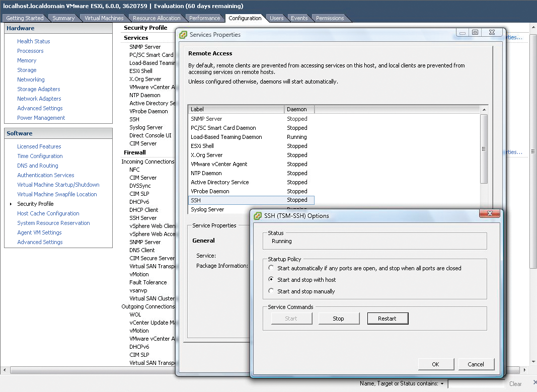Open the Getting Started tab
The height and width of the screenshot is (392, 537).
25,18
